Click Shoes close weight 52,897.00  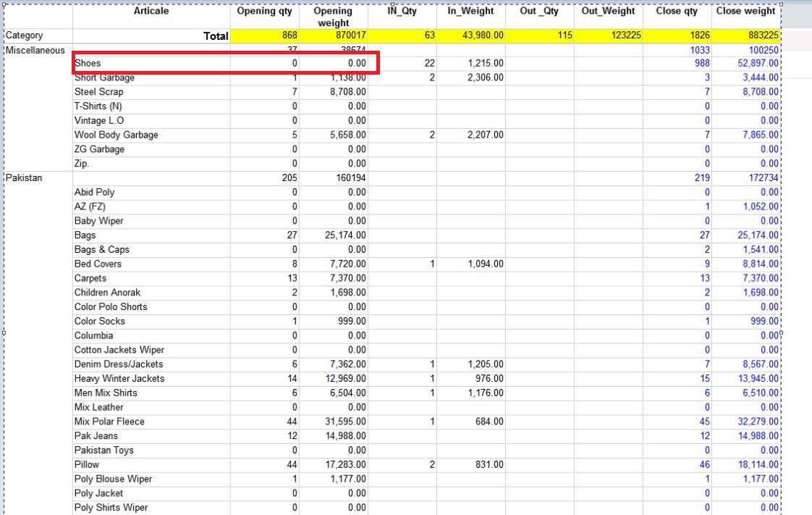(x=758, y=63)
